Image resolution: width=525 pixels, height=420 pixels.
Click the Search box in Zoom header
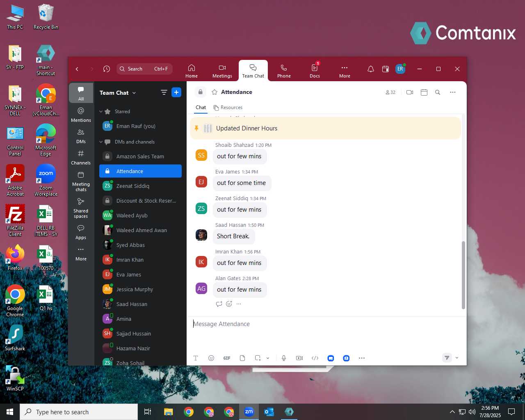144,69
